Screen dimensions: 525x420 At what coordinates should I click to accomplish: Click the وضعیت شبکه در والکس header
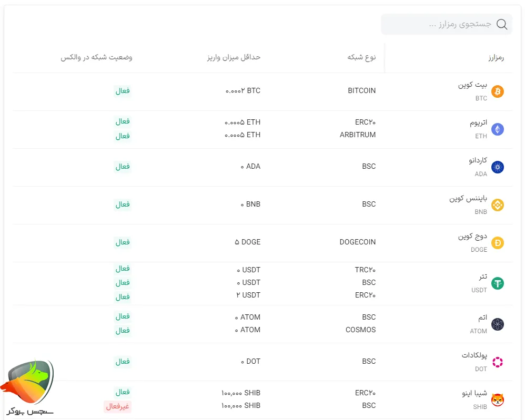pyautogui.click(x=96, y=57)
